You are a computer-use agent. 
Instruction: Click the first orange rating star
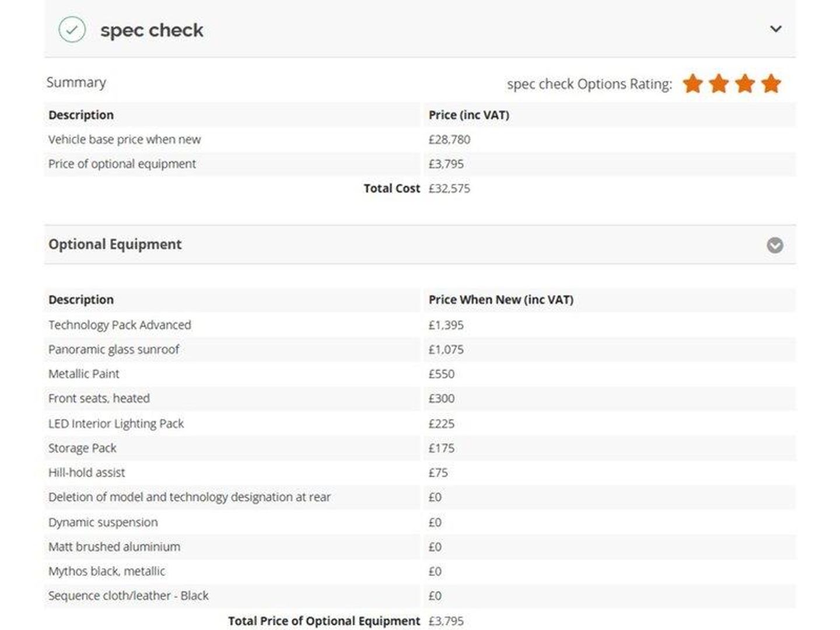point(692,83)
